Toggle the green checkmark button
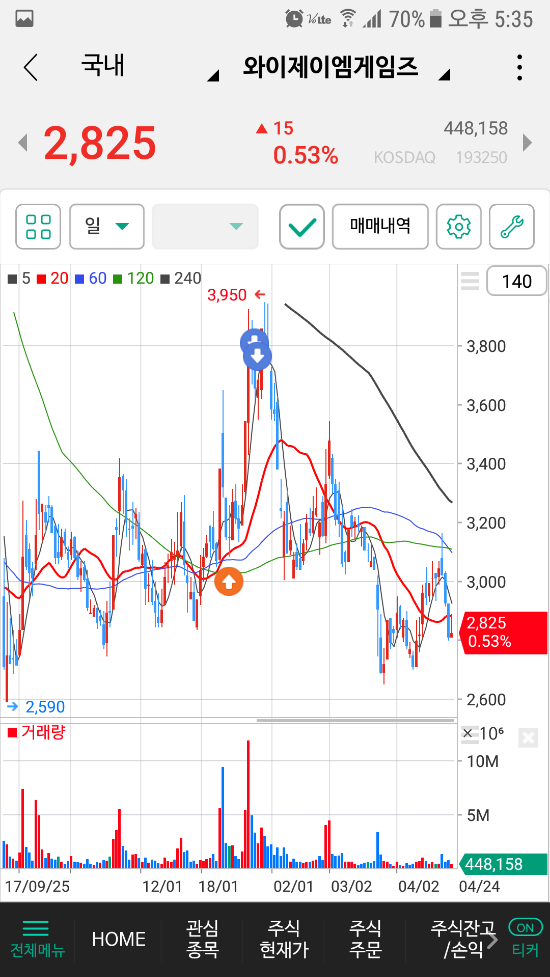Screen dimensions: 550x977 [x=302, y=227]
